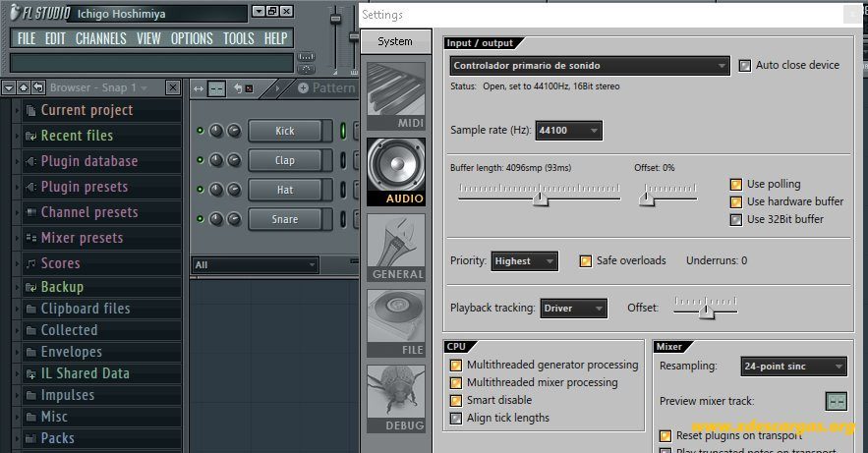
Task: Open the Playback tracking Driver dropdown
Action: click(x=573, y=309)
